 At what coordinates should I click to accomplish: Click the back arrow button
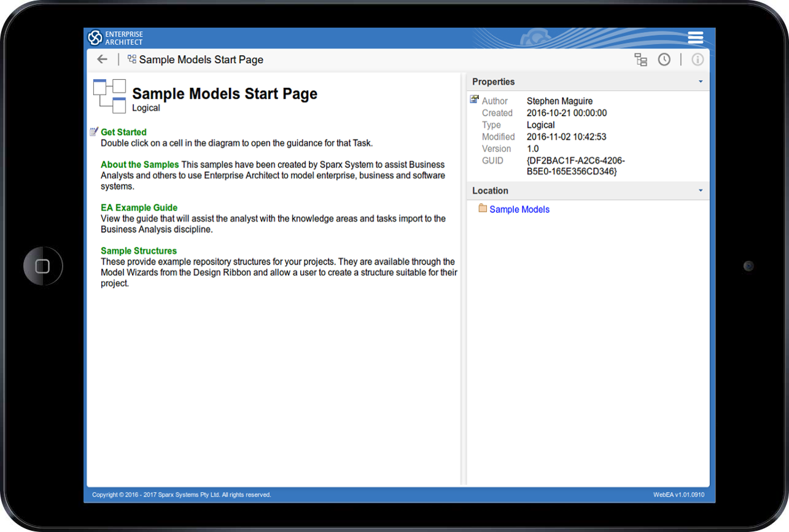[102, 60]
